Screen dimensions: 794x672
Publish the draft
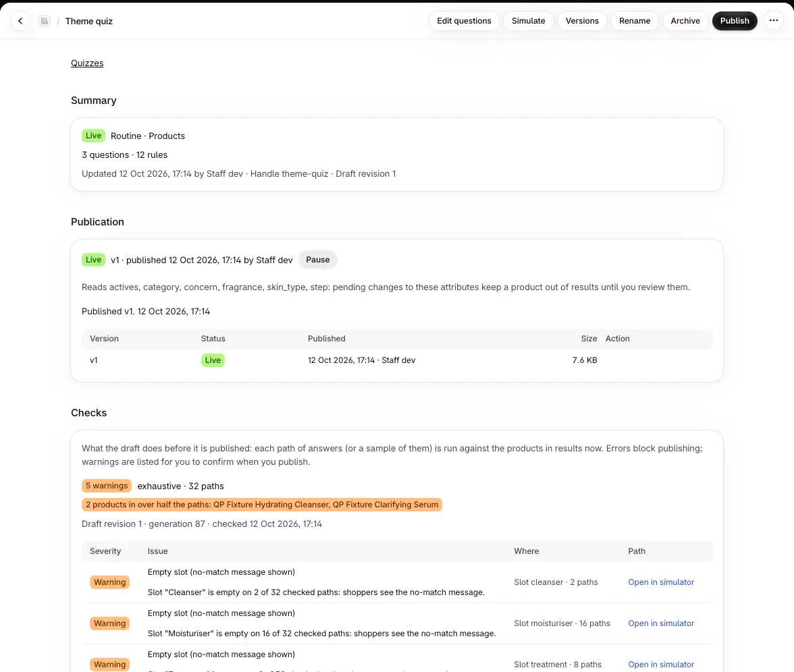pyautogui.click(x=735, y=21)
